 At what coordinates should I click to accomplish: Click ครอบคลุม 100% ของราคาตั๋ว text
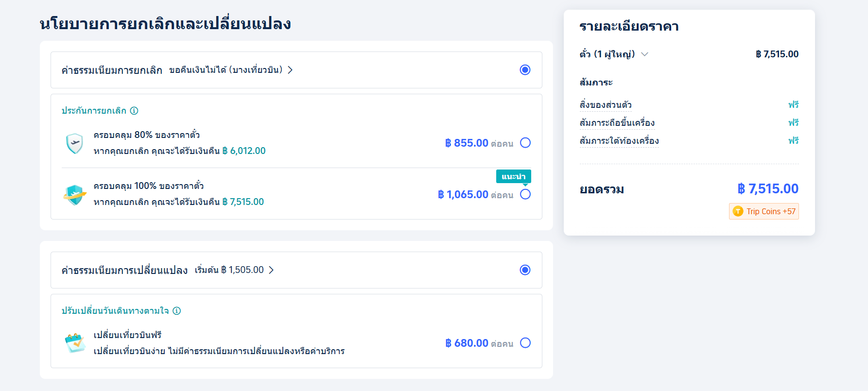coord(149,186)
